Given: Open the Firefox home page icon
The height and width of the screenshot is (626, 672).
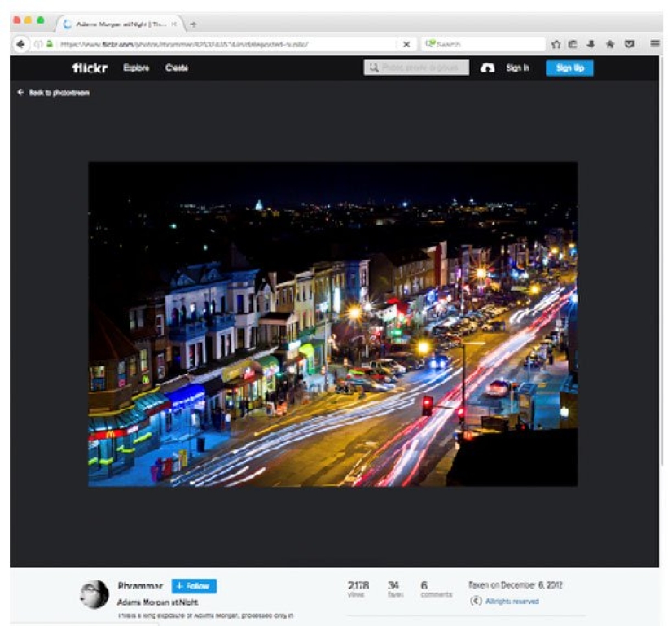Looking at the screenshot, I should tap(556, 44).
